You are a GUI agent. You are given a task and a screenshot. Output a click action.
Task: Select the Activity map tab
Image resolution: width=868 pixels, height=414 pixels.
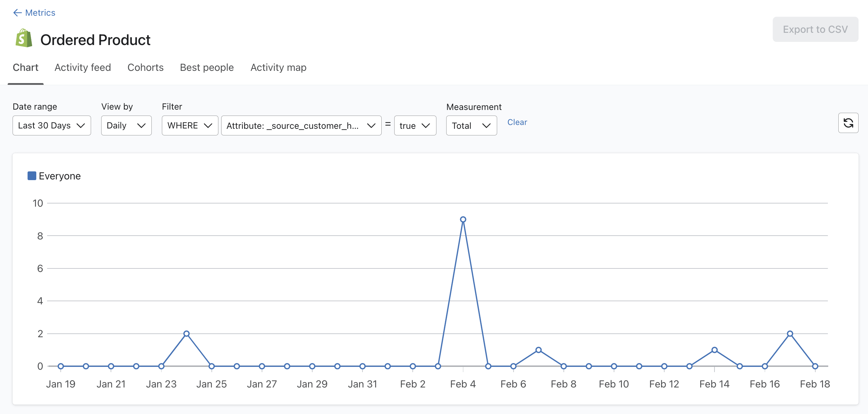pyautogui.click(x=277, y=68)
